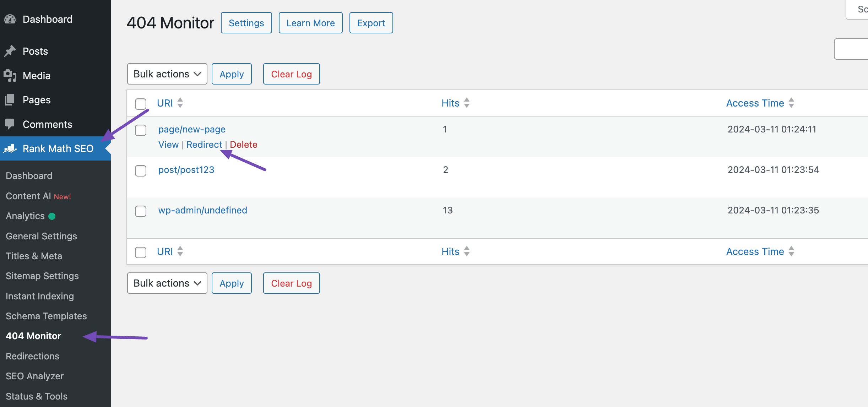Image resolution: width=868 pixels, height=407 pixels.
Task: Open the top Bulk actions dropdown
Action: 167,74
